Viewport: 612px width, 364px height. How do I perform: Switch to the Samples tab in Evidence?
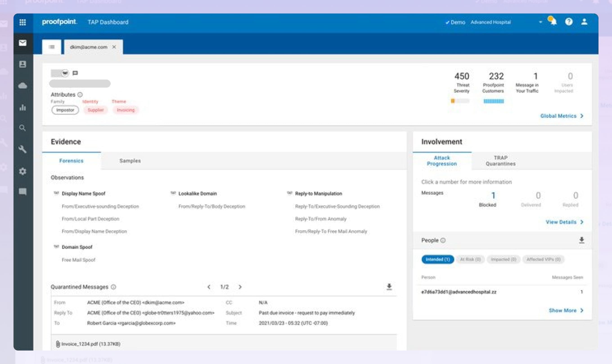(130, 161)
